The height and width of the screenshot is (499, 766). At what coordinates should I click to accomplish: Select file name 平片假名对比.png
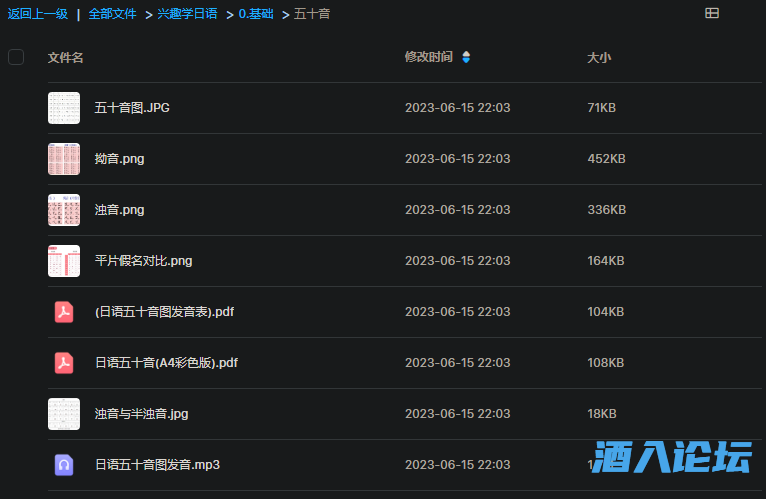coord(144,261)
